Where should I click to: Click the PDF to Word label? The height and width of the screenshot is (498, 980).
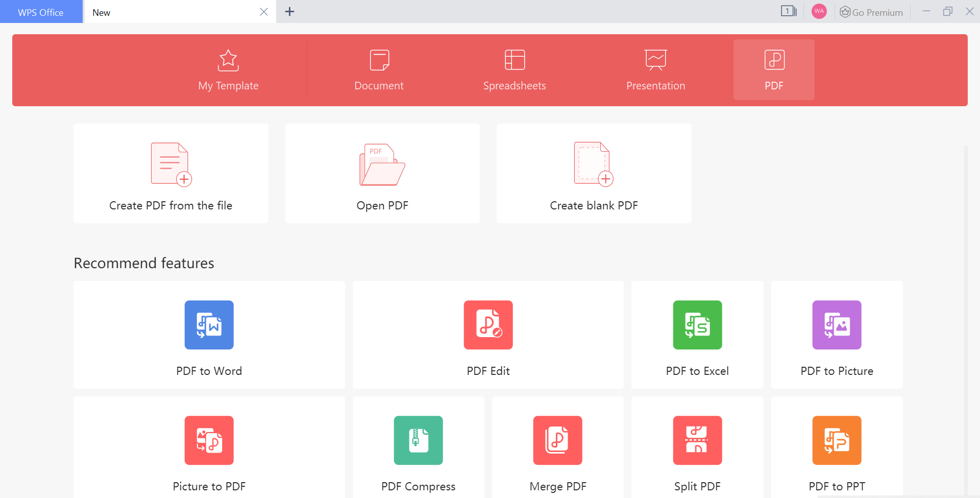pos(209,371)
